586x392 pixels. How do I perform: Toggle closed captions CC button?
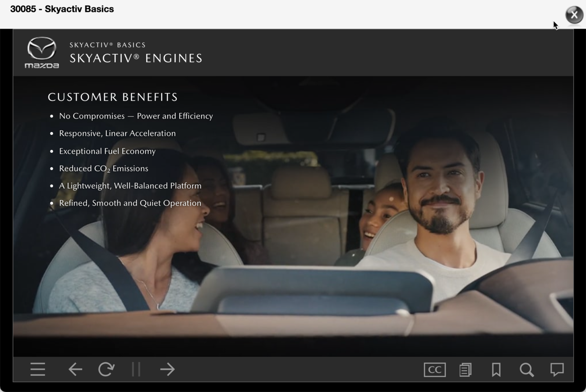pyautogui.click(x=434, y=370)
